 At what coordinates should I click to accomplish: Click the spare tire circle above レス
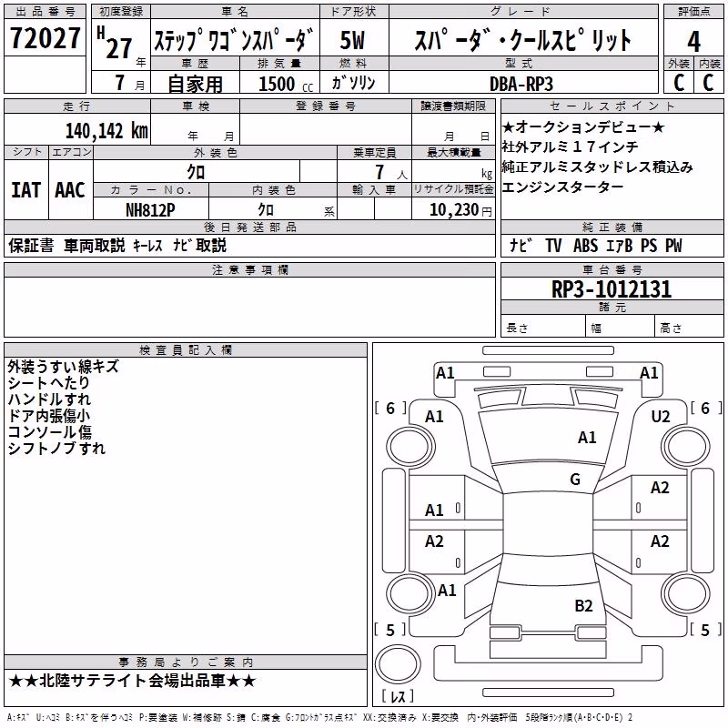coord(398,664)
